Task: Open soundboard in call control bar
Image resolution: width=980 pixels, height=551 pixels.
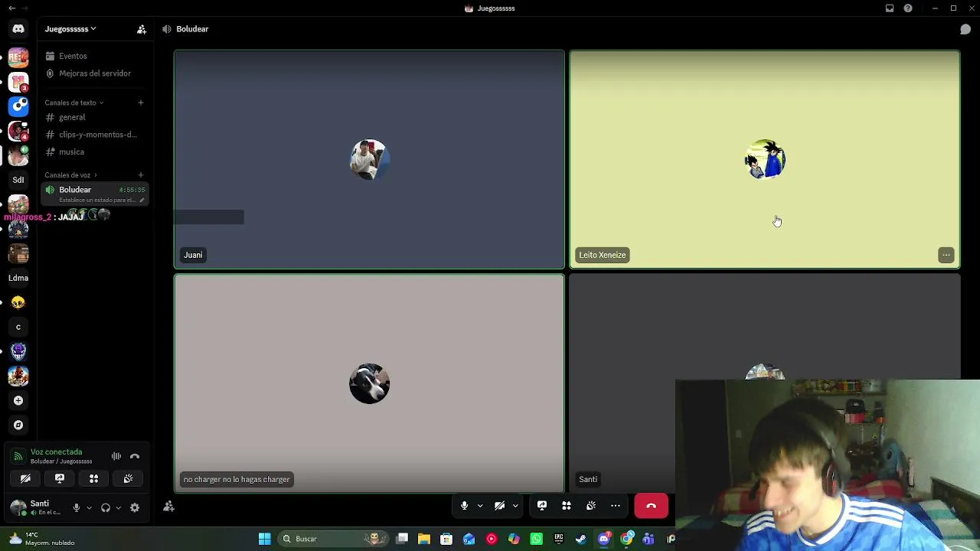Action: pos(591,506)
